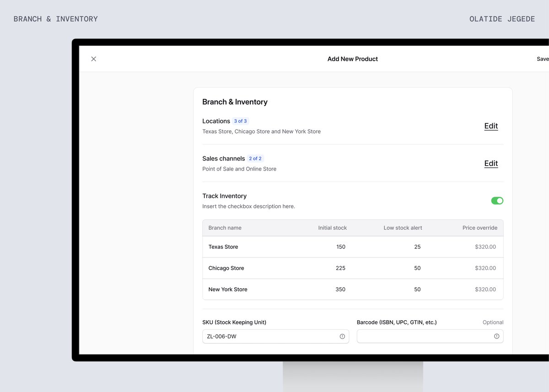This screenshot has width=549, height=392.
Task: Select the New York Store branch name cell
Action: pos(228,290)
